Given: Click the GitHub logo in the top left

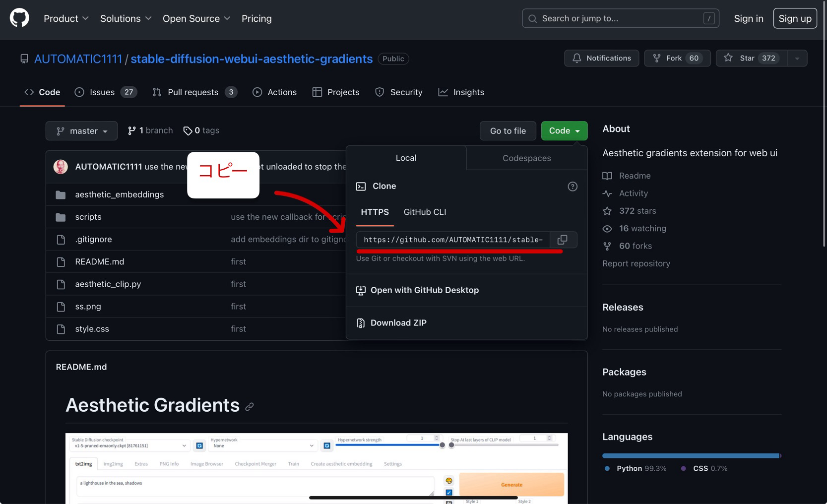Looking at the screenshot, I should point(19,17).
